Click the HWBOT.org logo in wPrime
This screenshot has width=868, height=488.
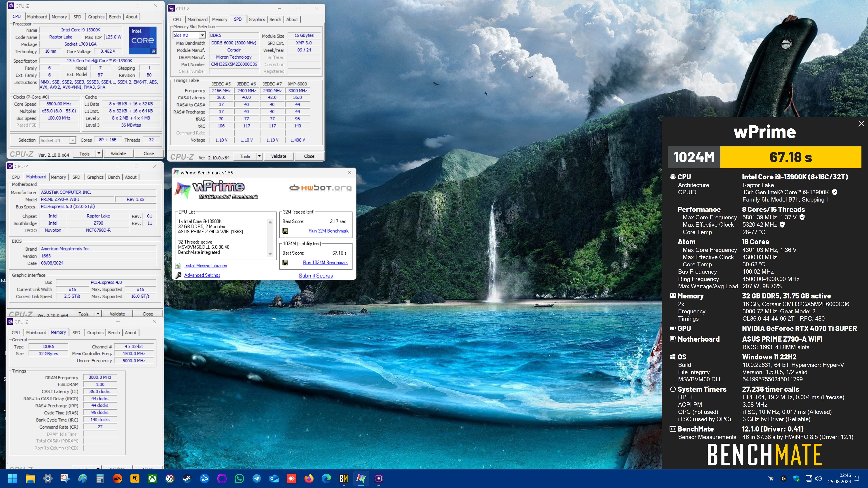coord(320,188)
